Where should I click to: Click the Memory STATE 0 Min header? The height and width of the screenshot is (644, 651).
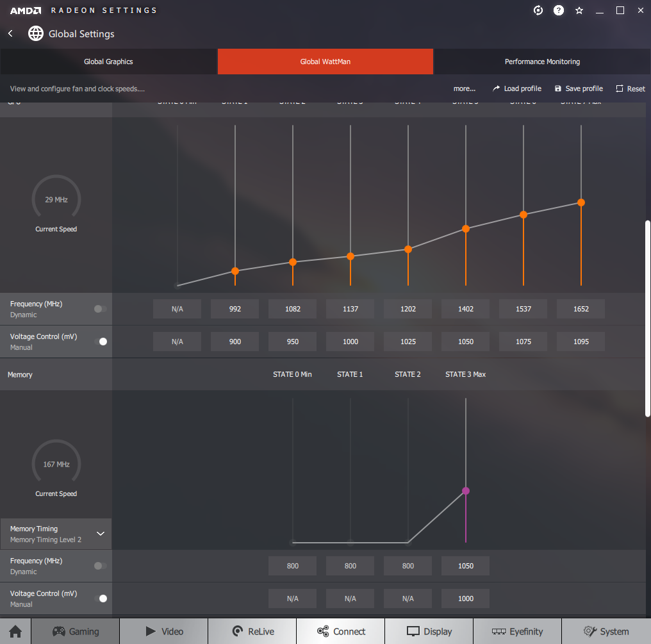click(x=292, y=374)
